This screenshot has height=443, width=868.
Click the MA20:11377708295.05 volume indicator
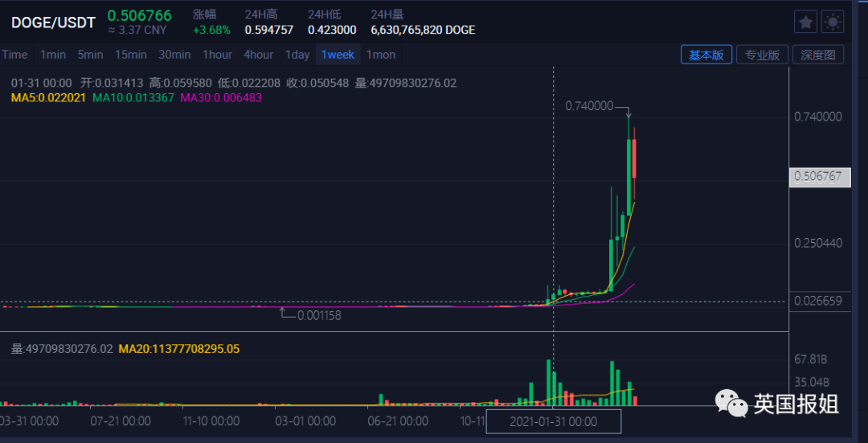click(178, 349)
